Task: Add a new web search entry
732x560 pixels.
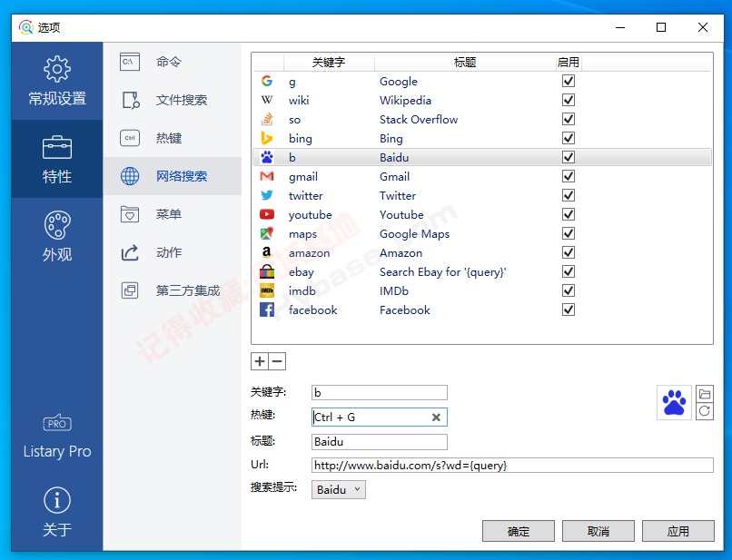Action: coord(260,361)
